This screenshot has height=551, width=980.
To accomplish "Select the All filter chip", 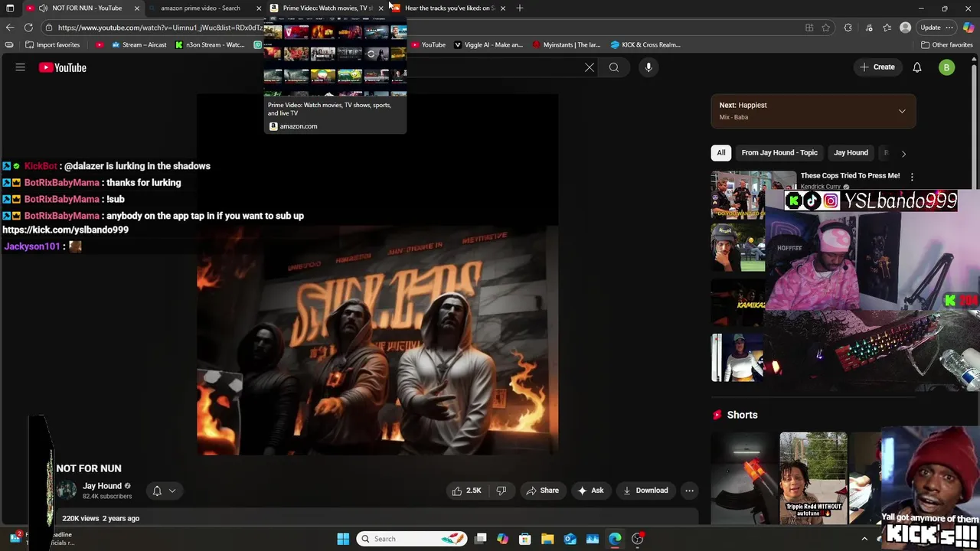I will coord(721,152).
